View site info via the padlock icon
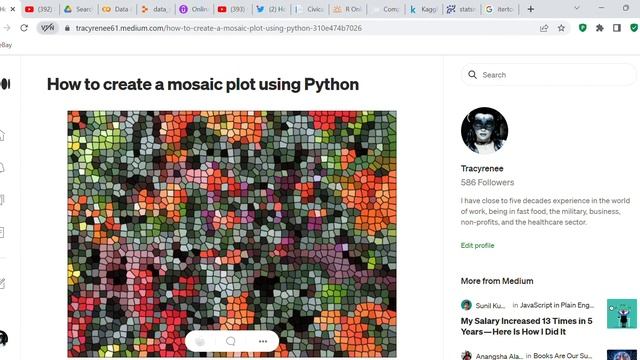This screenshot has width=640, height=360. tap(67, 28)
